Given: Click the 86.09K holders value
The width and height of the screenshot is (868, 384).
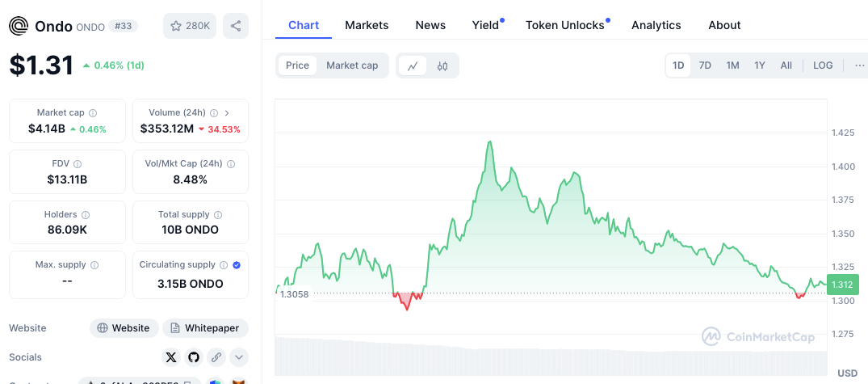Looking at the screenshot, I should pos(67,230).
